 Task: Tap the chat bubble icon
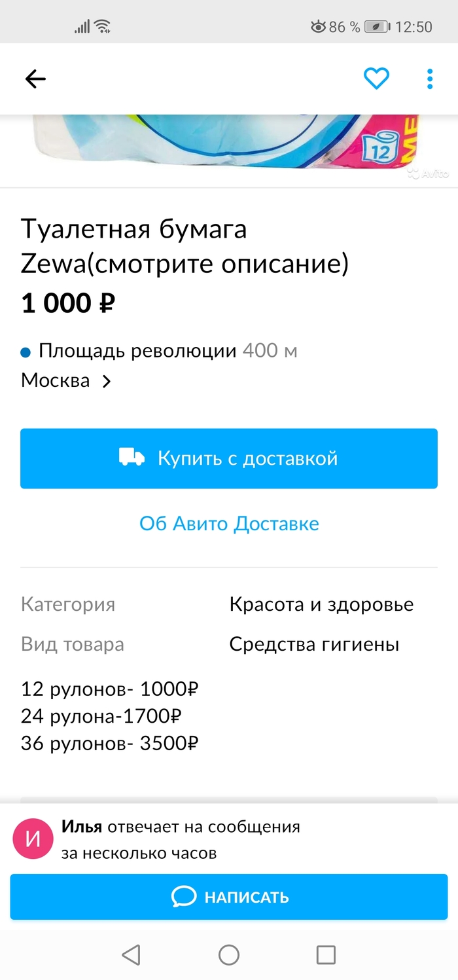(x=184, y=897)
